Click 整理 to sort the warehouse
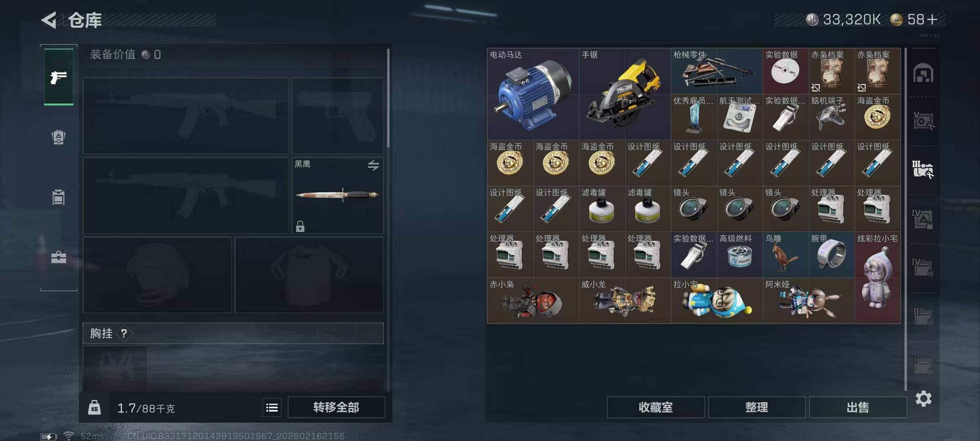The image size is (980, 441). (757, 407)
